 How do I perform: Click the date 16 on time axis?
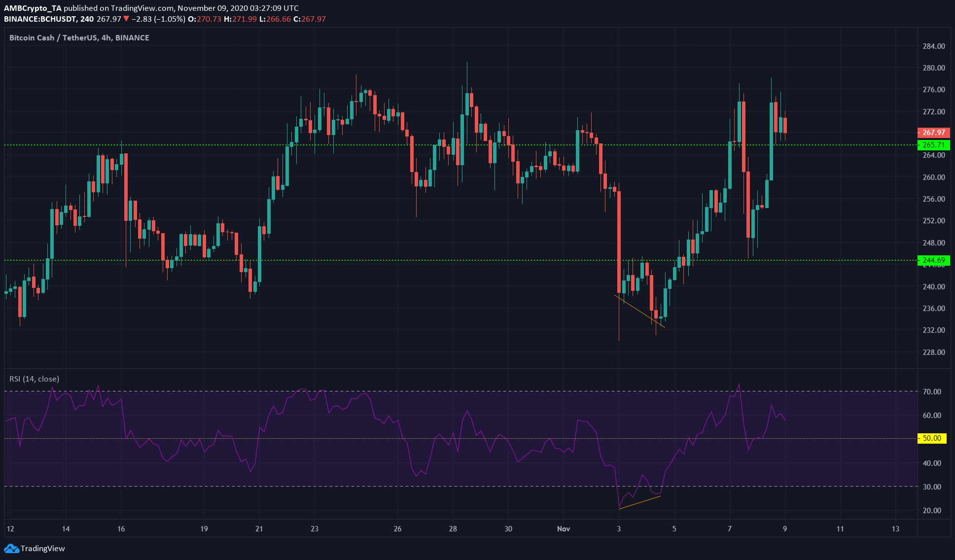121,529
